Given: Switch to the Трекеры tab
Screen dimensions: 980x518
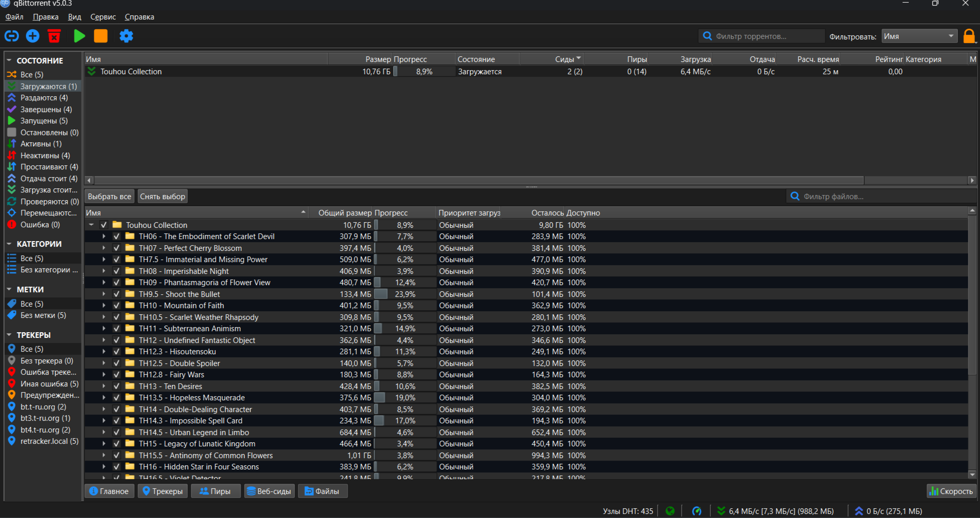Looking at the screenshot, I should 162,491.
